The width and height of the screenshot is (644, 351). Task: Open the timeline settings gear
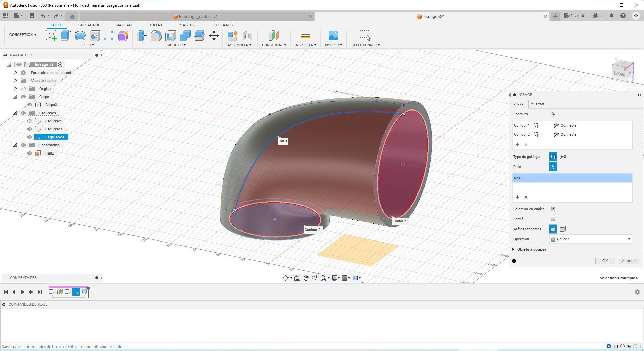coord(637,292)
